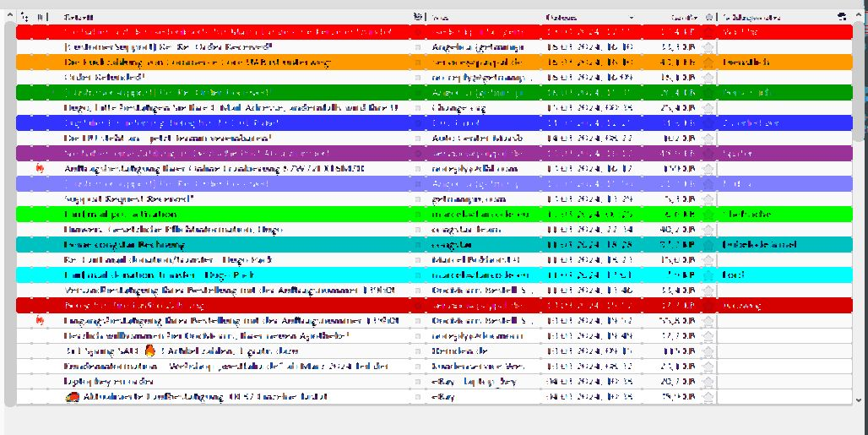Open the laptopkey.eu order message
The image size is (868, 435).
coord(108,381)
